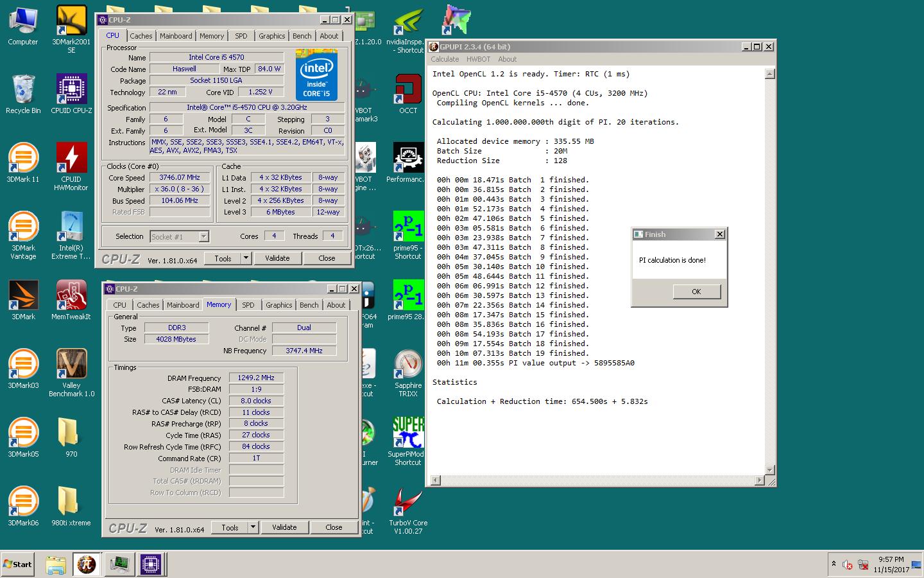Click the Close button in lower CPU-Z window
Viewport: 924px width, 578px height.
(334, 527)
